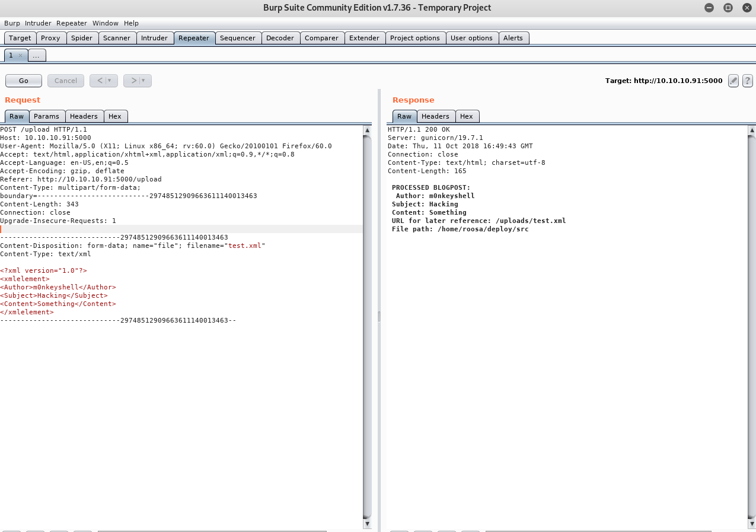Click the 'Content-Type: text/xml' line
Screen dimensions: 756x532
click(x=46, y=254)
